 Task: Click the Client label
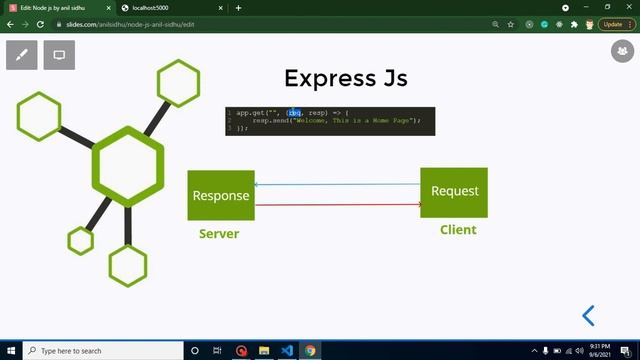(458, 230)
